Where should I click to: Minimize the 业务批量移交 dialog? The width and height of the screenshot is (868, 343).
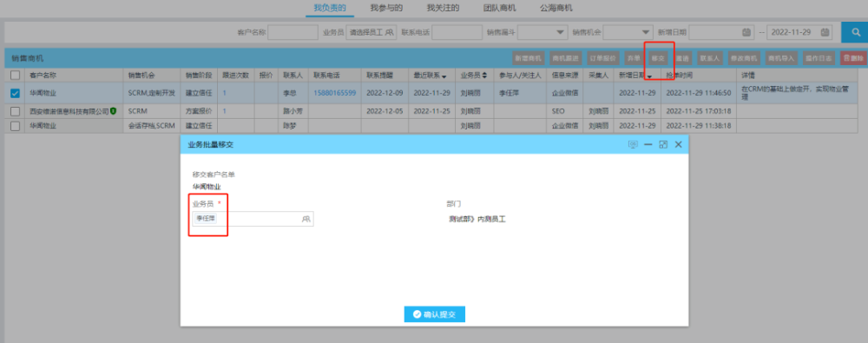[x=648, y=144]
